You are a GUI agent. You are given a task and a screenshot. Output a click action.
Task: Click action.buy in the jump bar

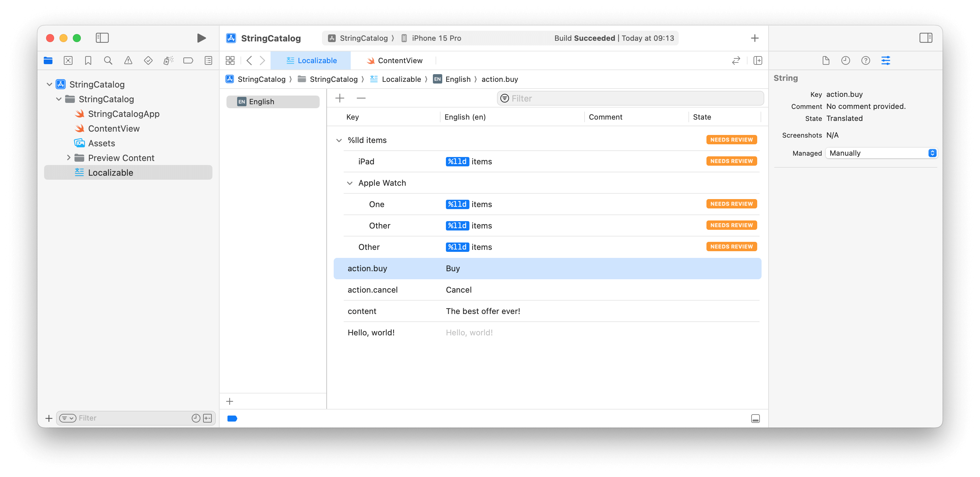499,79
